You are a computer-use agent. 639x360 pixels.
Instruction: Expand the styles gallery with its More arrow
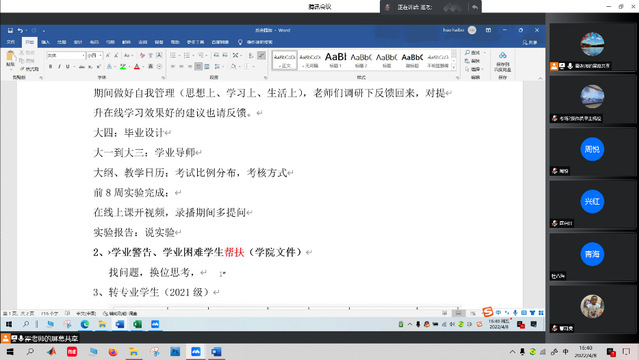pyautogui.click(x=454, y=67)
